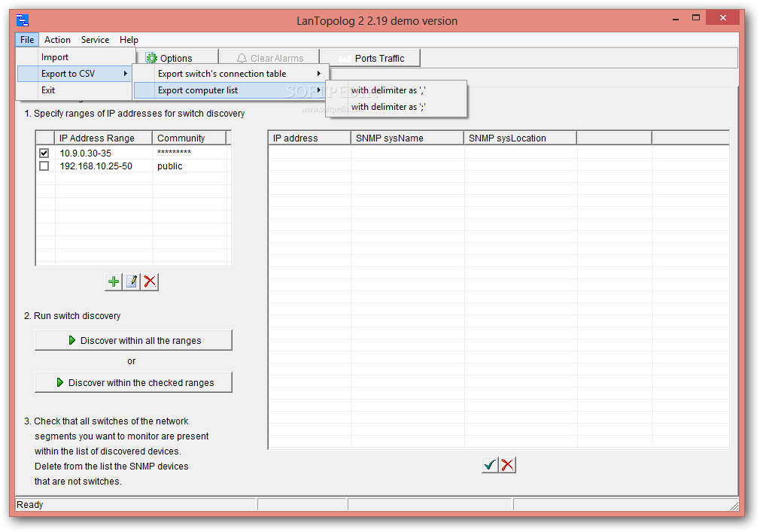The height and width of the screenshot is (532, 760).
Task: Click the SNMP sysName column header
Action: (x=407, y=138)
